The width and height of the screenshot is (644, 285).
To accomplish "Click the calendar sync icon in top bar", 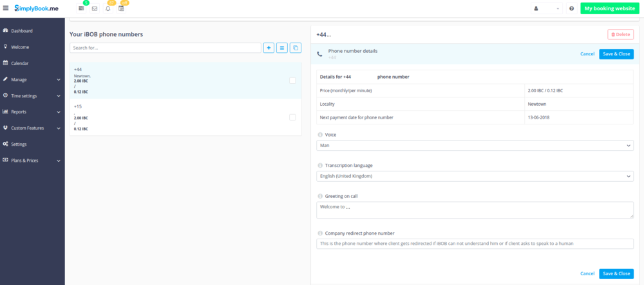I will coord(121,8).
